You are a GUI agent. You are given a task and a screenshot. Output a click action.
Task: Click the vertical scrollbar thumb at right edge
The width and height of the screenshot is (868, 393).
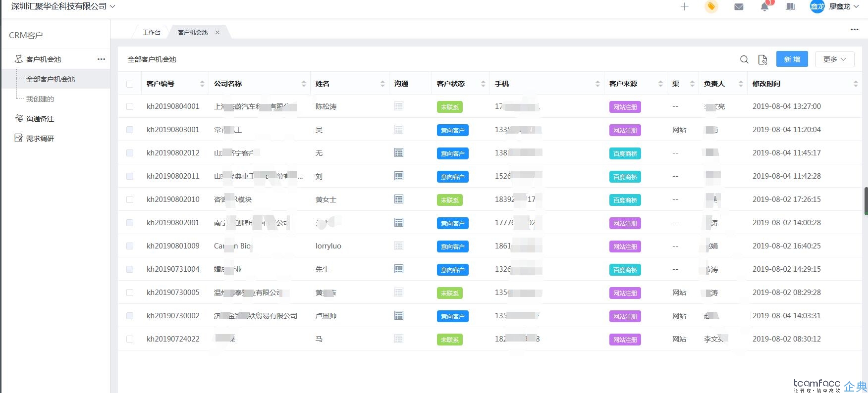click(866, 201)
